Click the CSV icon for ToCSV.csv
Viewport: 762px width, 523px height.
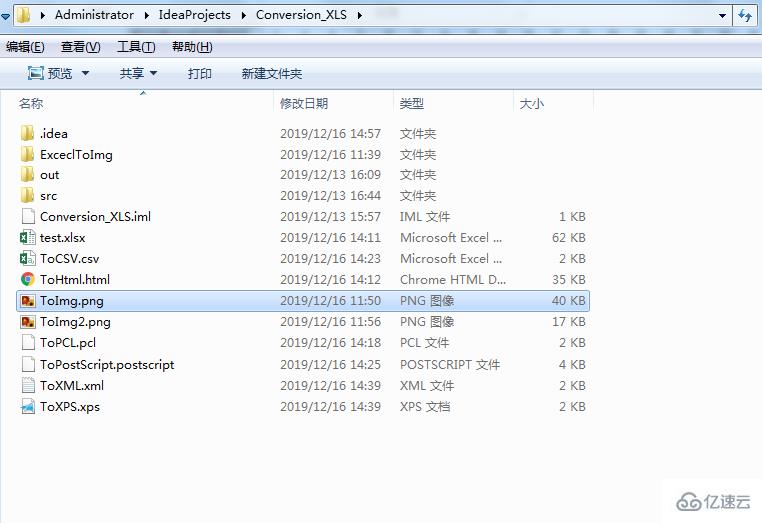pyautogui.click(x=28, y=259)
